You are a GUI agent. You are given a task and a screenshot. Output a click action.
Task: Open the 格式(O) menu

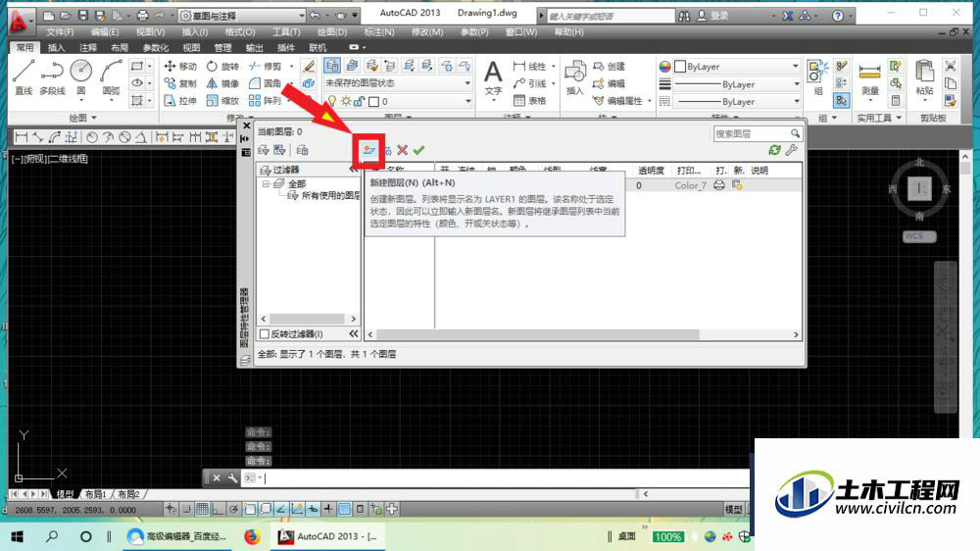click(240, 32)
